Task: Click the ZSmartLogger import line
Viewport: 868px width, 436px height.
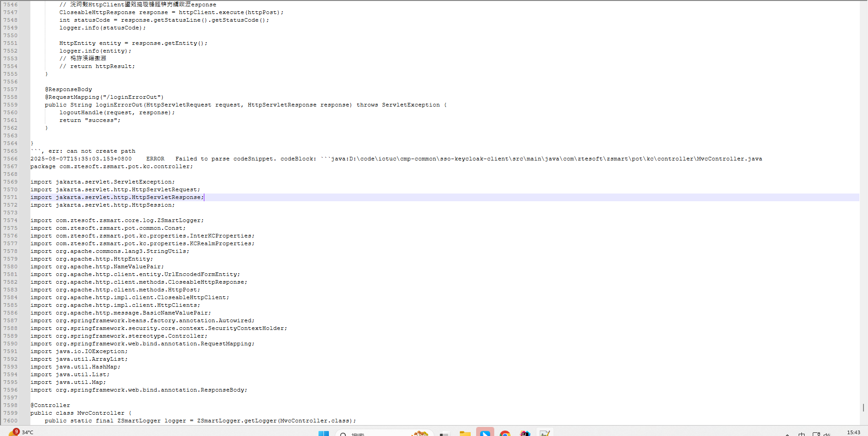Action: (117, 220)
